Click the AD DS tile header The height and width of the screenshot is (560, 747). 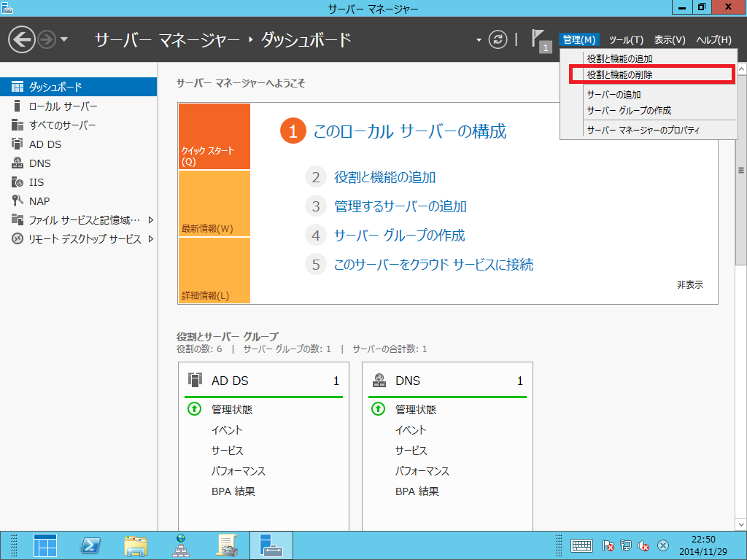pyautogui.click(x=263, y=381)
